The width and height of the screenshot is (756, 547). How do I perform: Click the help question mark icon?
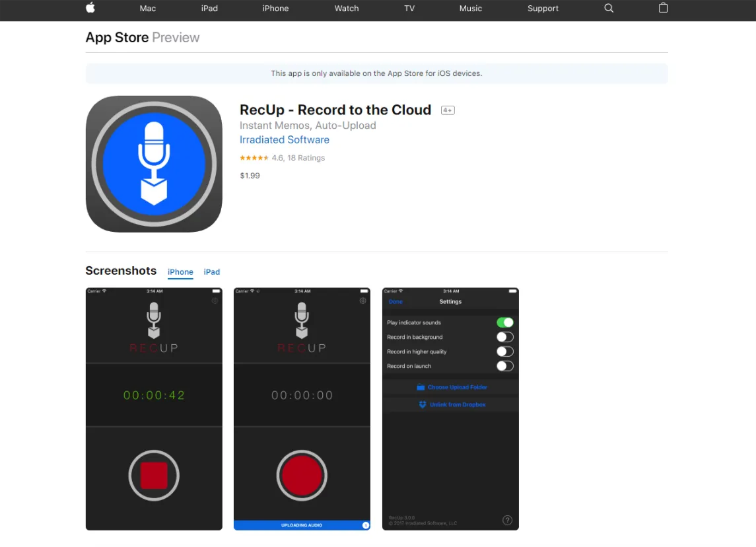507,520
